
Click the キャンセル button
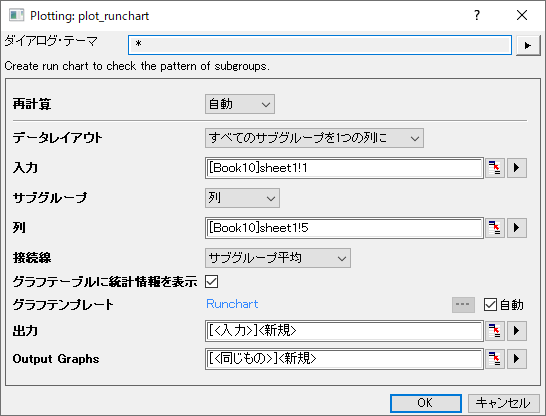[x=504, y=403]
